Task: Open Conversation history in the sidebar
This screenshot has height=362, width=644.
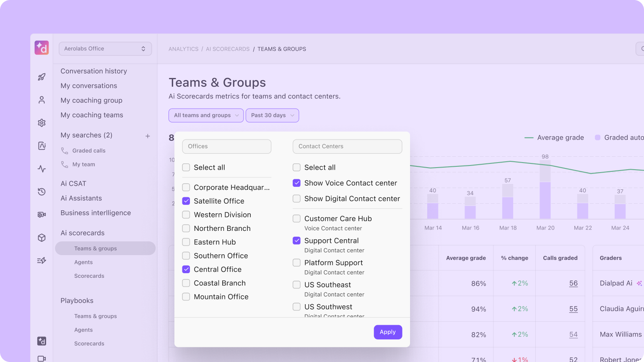Action: [x=93, y=71]
